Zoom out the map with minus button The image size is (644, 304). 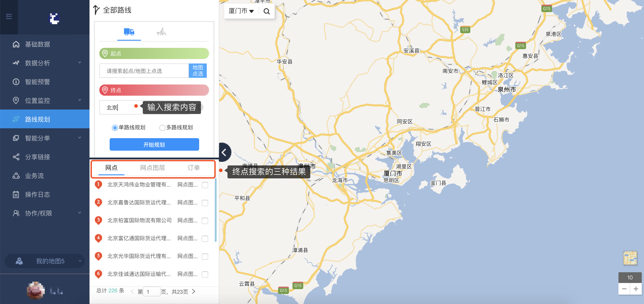[x=624, y=289]
